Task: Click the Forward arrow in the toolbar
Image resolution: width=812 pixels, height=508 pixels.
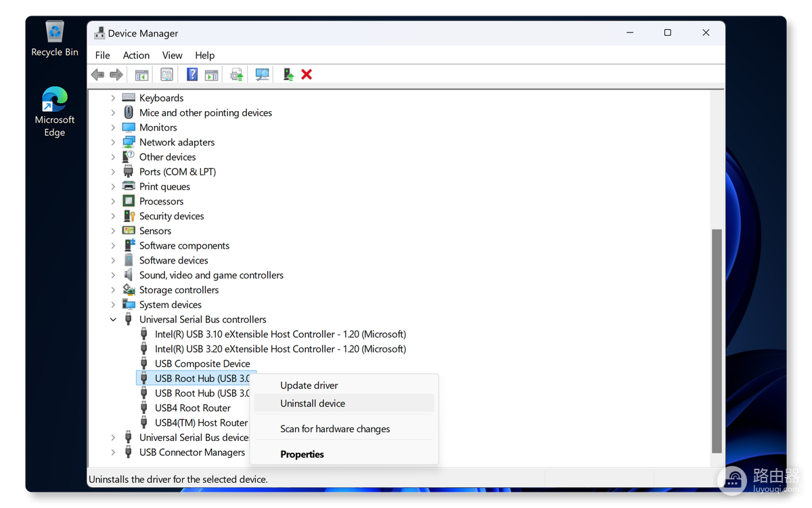Action: click(x=116, y=75)
